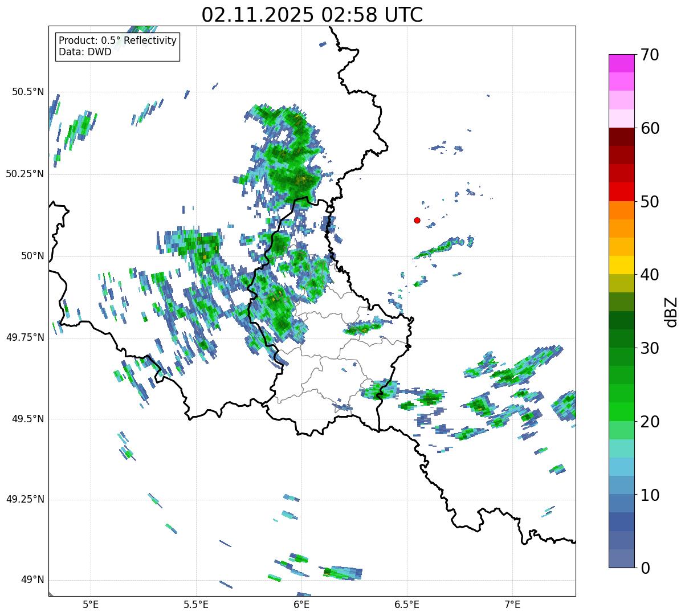
Task: Click the title "02.11.2025 02:58 UTC"
Action: (312, 15)
